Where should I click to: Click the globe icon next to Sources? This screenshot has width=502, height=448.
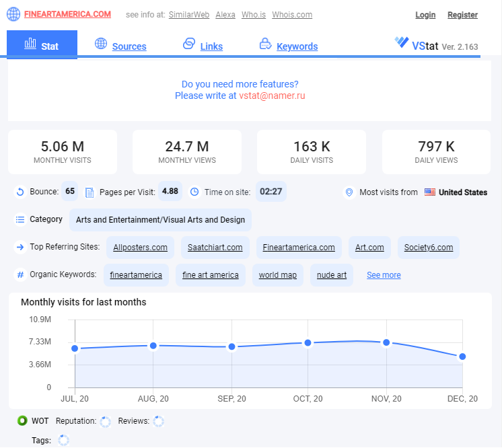coord(101,43)
